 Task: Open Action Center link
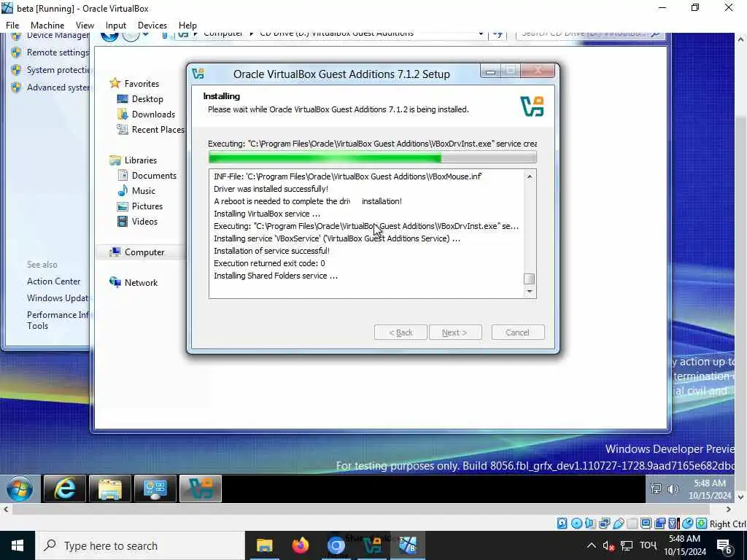tap(54, 281)
